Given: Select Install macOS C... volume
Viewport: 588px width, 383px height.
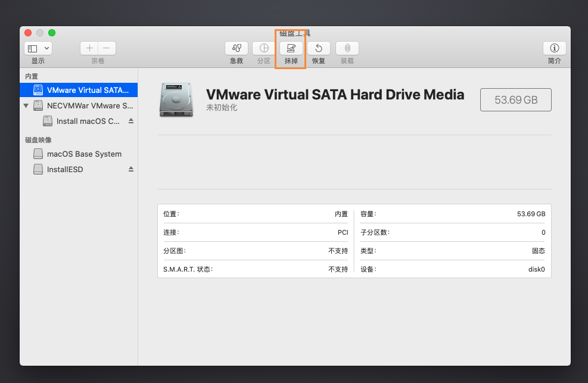Looking at the screenshot, I should [79, 121].
